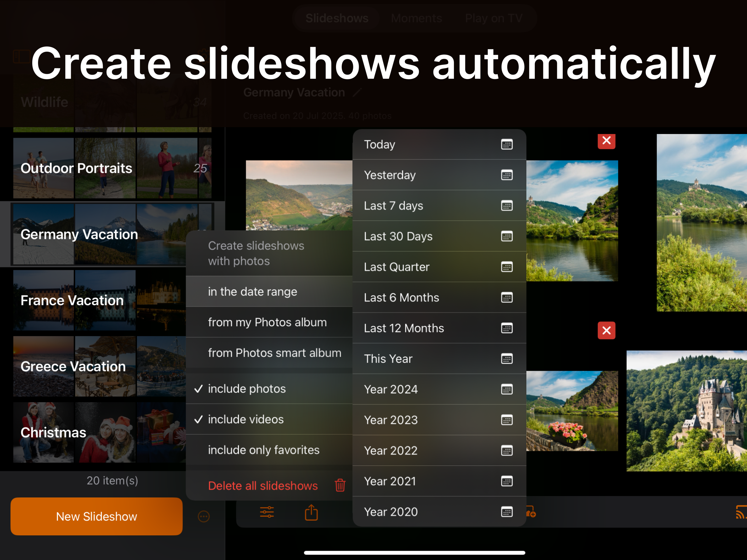Image resolution: width=747 pixels, height=560 pixels.
Task: Tap the share icon in bottom toolbar
Action: [x=311, y=512]
